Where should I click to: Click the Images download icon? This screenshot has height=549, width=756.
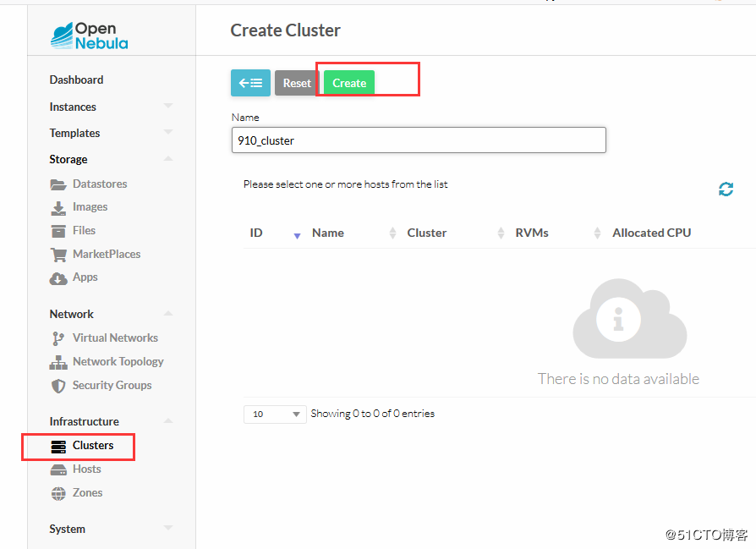[58, 207]
